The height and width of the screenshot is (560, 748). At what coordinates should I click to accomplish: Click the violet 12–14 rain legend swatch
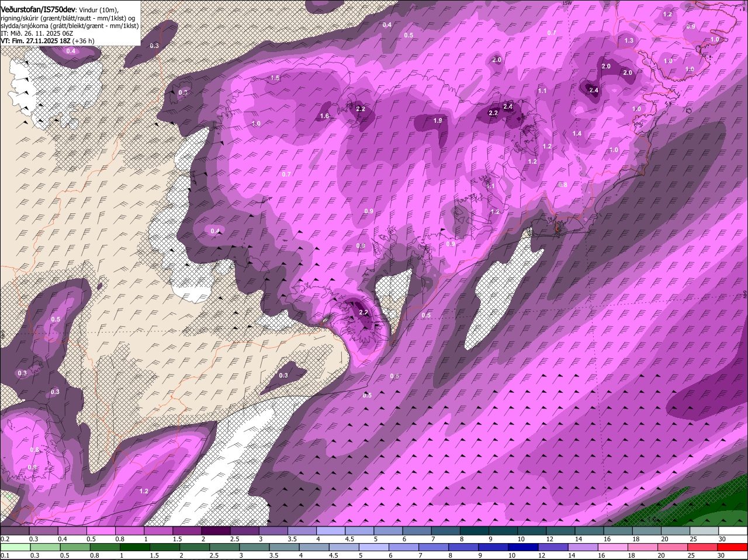coord(554,547)
